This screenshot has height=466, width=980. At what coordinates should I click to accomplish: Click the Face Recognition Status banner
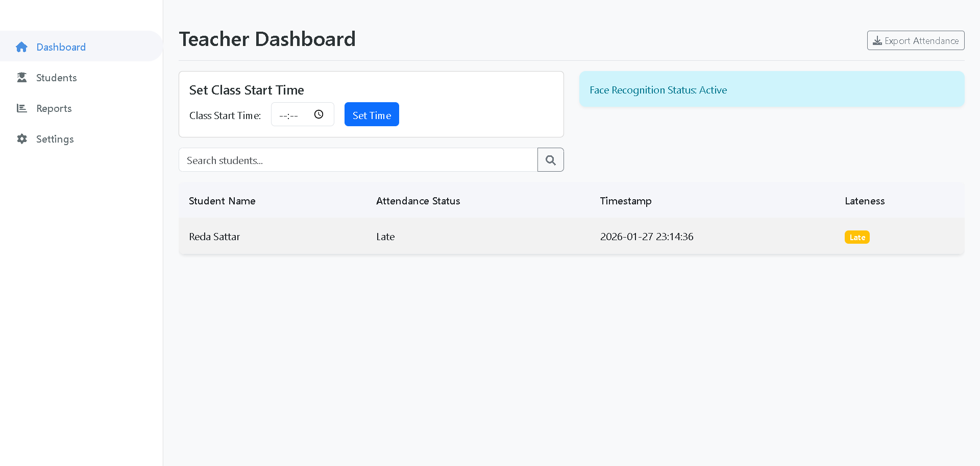[x=771, y=89]
